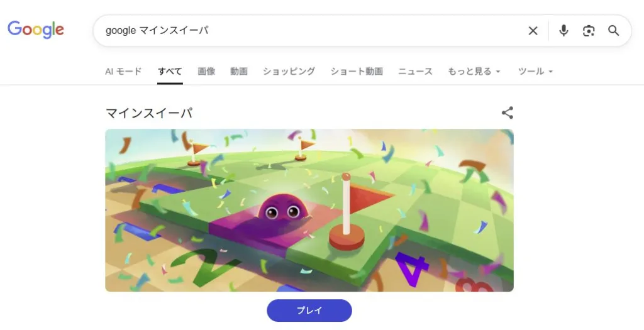Start voice search with the microphone icon

coord(563,31)
